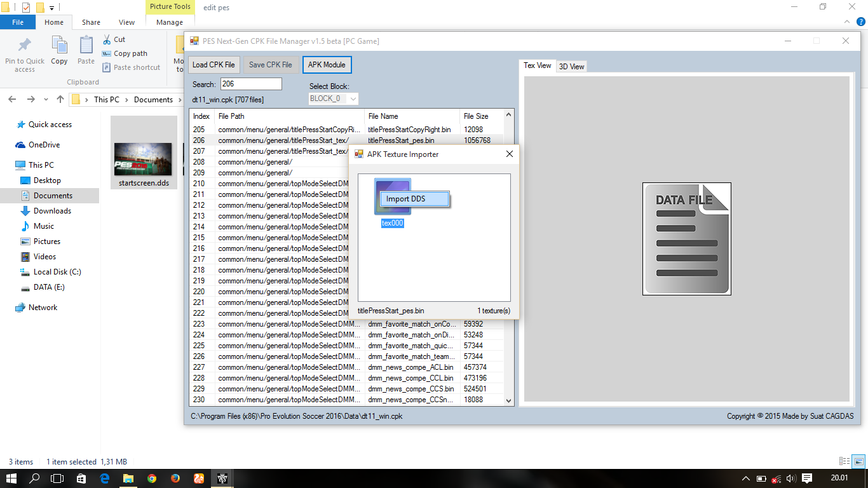Click PES CPK File Manager window icon
Image resolution: width=868 pixels, height=488 pixels.
194,41
